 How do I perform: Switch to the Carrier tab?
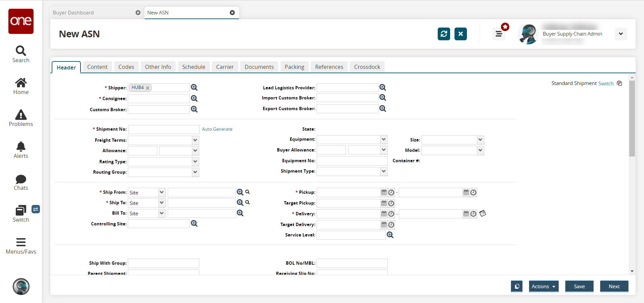[225, 67]
